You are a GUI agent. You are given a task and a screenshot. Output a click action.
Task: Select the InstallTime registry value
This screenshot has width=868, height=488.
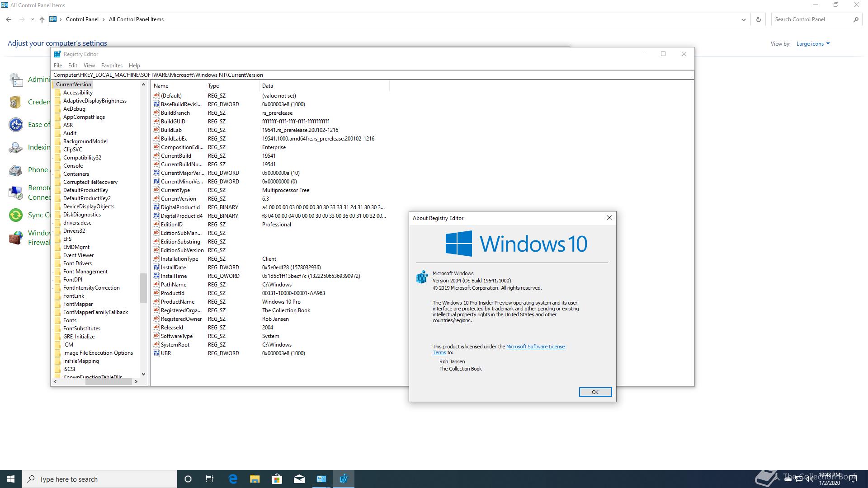[174, 276]
